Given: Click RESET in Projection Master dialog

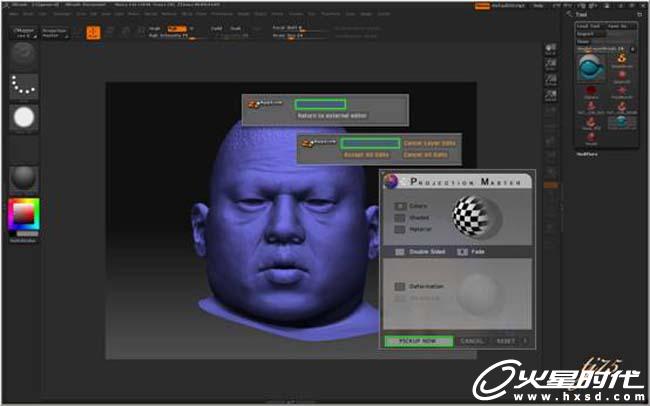Looking at the screenshot, I should [x=506, y=341].
